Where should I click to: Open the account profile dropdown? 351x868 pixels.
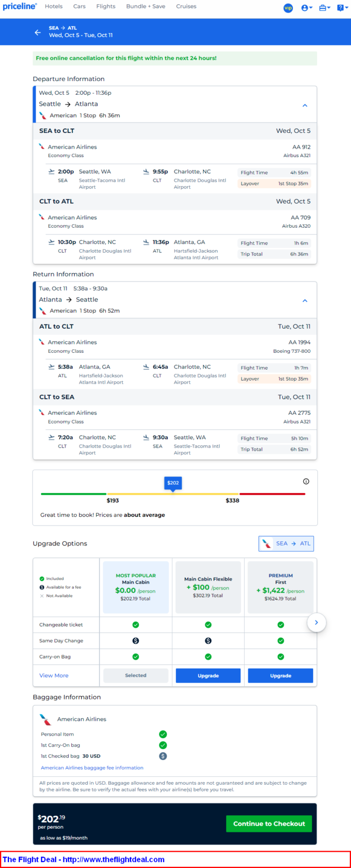coord(307,8)
